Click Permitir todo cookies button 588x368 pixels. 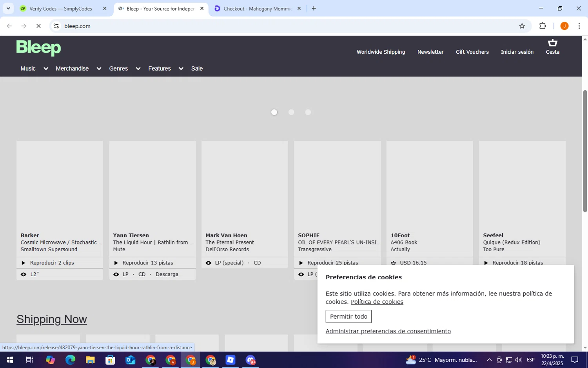pos(348,317)
